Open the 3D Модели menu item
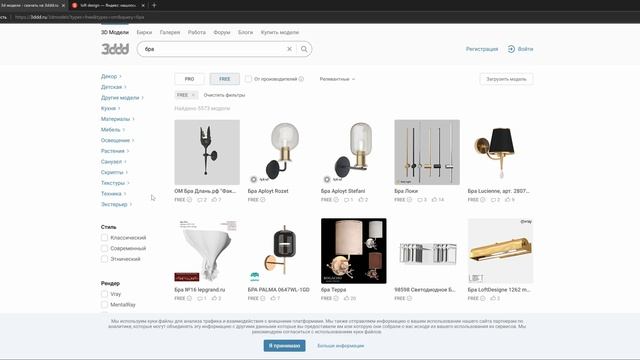This screenshot has height=360, width=640. coord(115,32)
